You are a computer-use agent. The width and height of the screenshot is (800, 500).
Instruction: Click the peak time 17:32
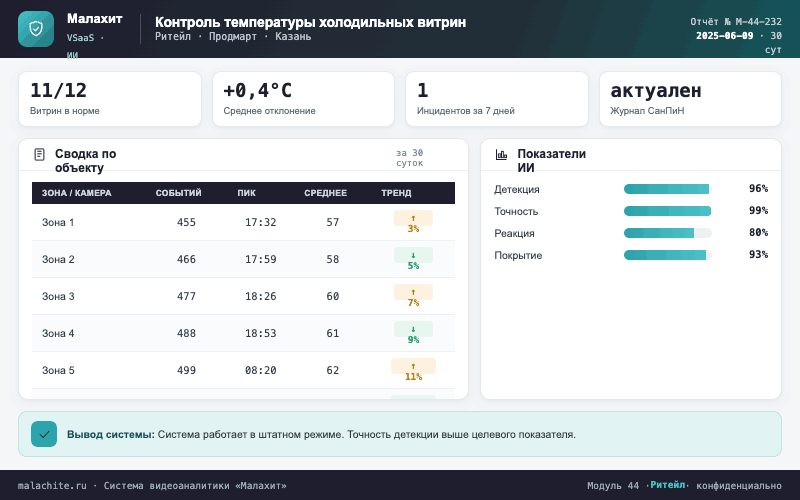click(261, 222)
